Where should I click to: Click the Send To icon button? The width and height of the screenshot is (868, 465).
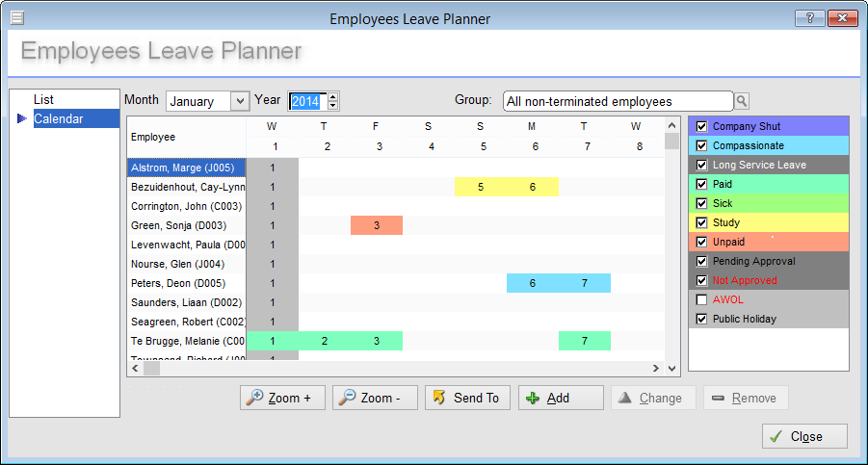tap(466, 398)
